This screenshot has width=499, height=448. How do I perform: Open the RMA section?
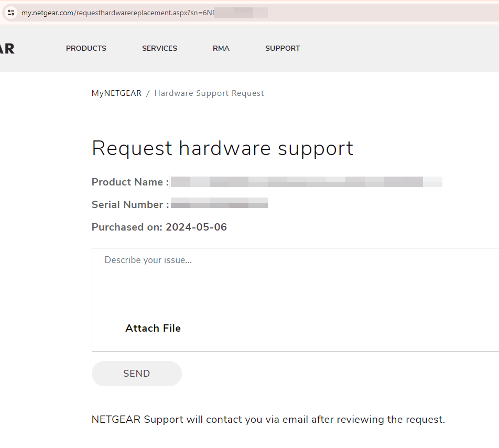[x=221, y=48]
